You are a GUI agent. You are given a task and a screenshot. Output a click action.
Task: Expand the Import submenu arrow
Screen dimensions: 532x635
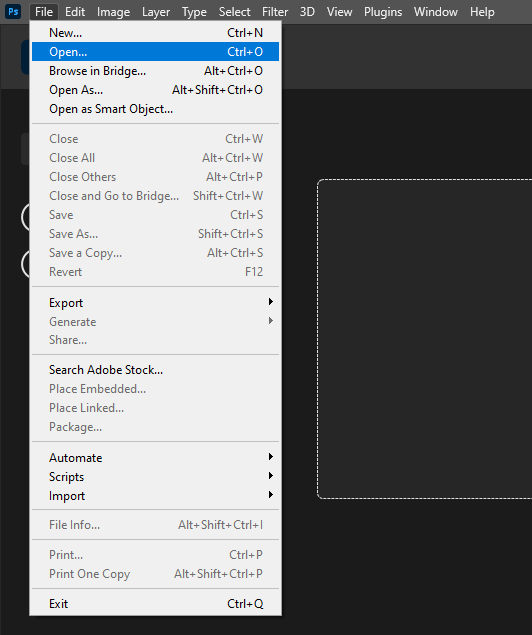(270, 495)
